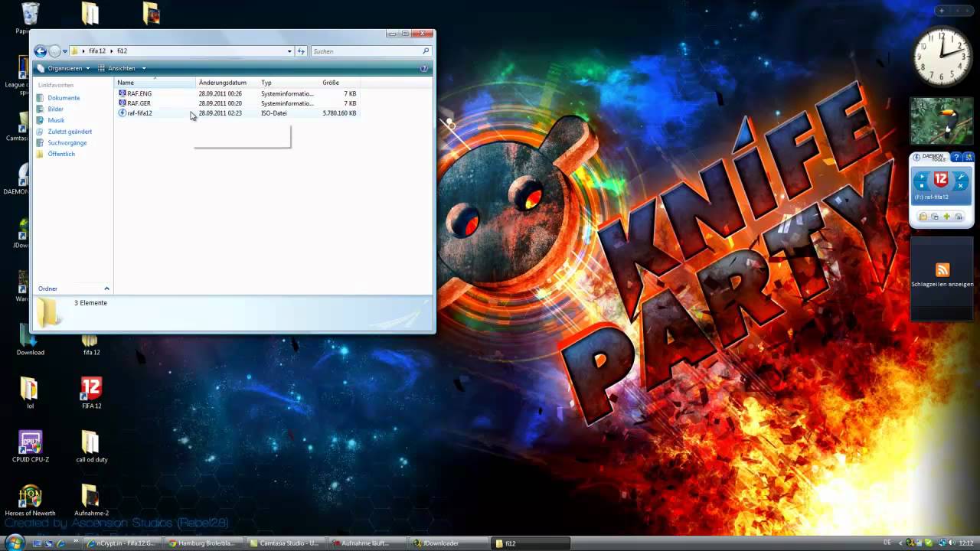Image resolution: width=980 pixels, height=551 pixels.
Task: Switch to Camtasia Studio taskbar button
Action: click(x=286, y=543)
